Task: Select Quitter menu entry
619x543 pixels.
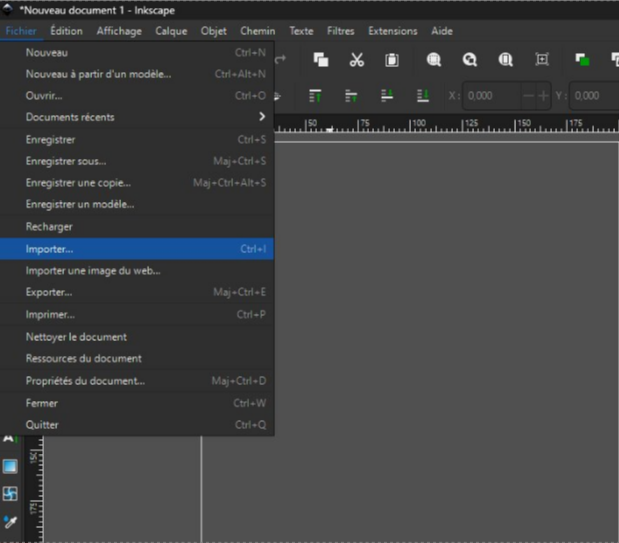Action: coord(137,425)
